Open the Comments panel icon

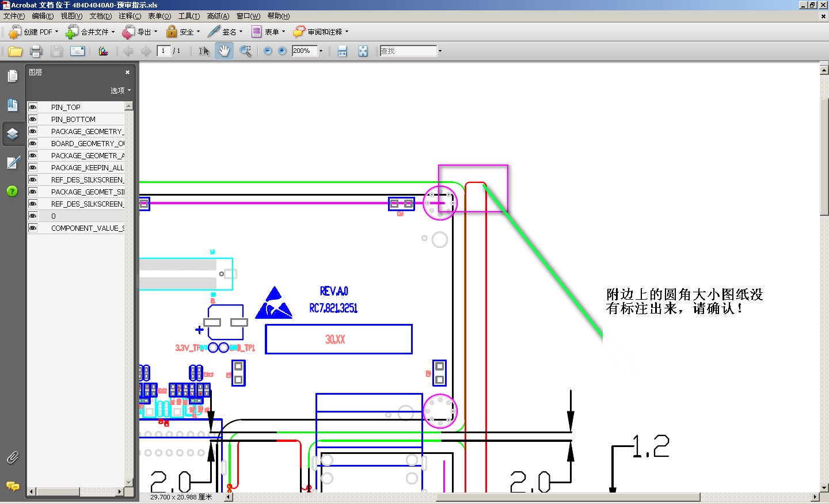tap(12, 486)
